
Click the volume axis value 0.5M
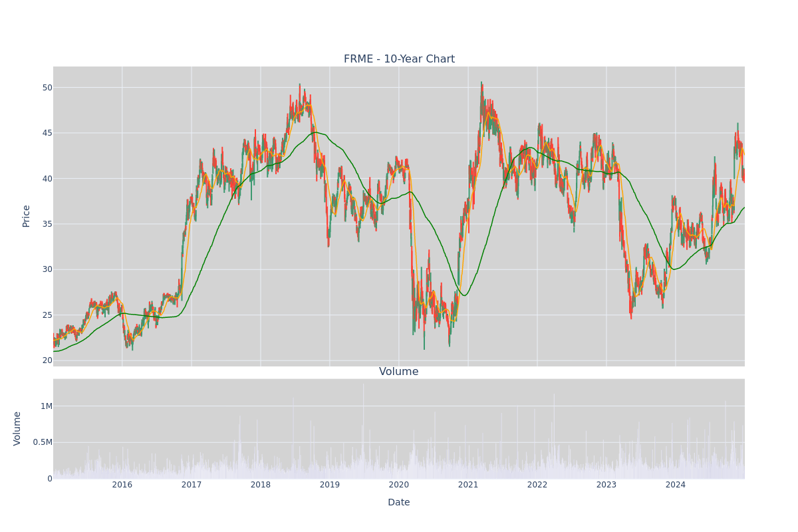coord(43,442)
